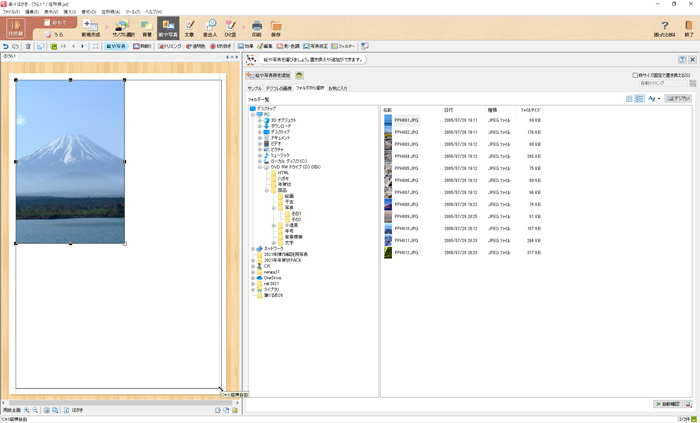Open the 文章 (Text) tool
This screenshot has width=700, height=423.
(x=190, y=27)
